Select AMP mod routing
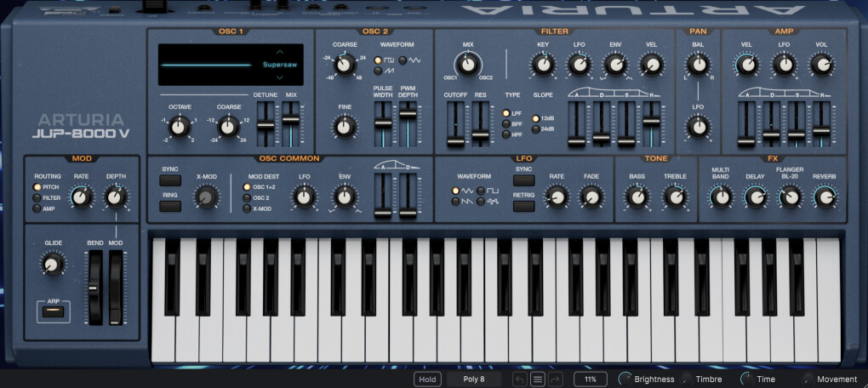The image size is (868, 388). tap(37, 208)
